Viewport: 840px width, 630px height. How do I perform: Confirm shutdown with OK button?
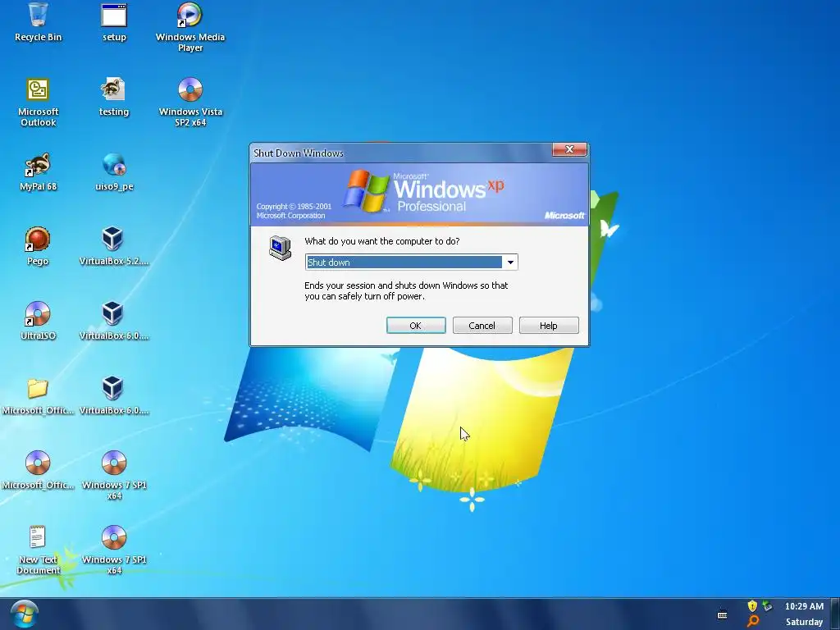(416, 325)
